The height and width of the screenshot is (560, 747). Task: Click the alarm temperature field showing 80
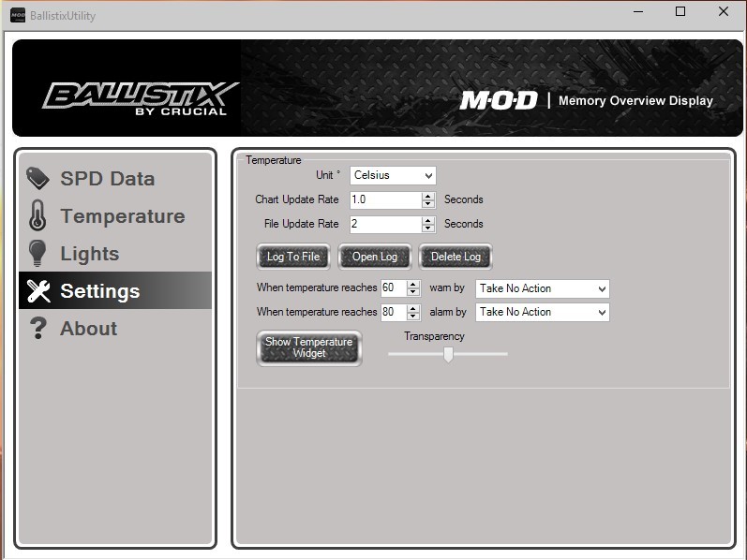click(394, 312)
